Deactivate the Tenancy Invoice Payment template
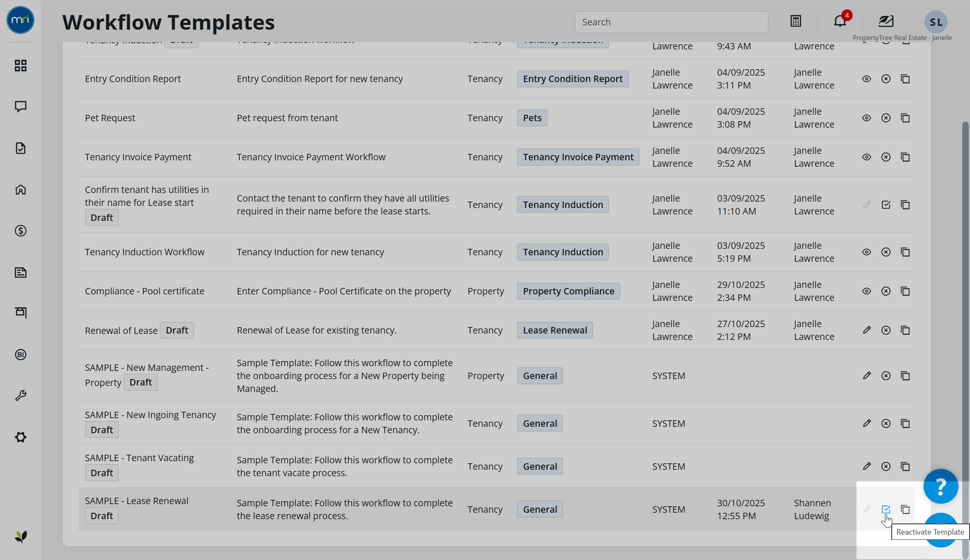 886,157
